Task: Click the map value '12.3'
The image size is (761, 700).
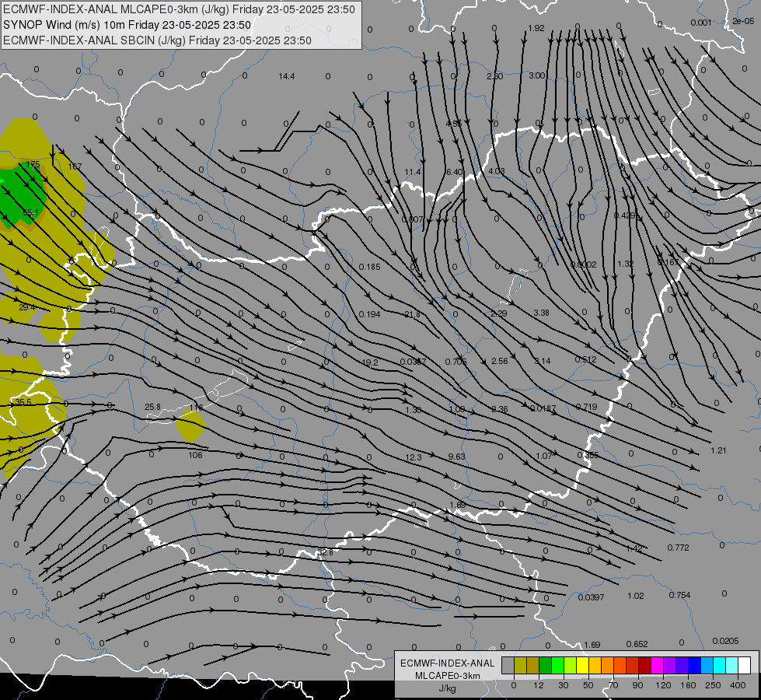Action: click(x=414, y=457)
